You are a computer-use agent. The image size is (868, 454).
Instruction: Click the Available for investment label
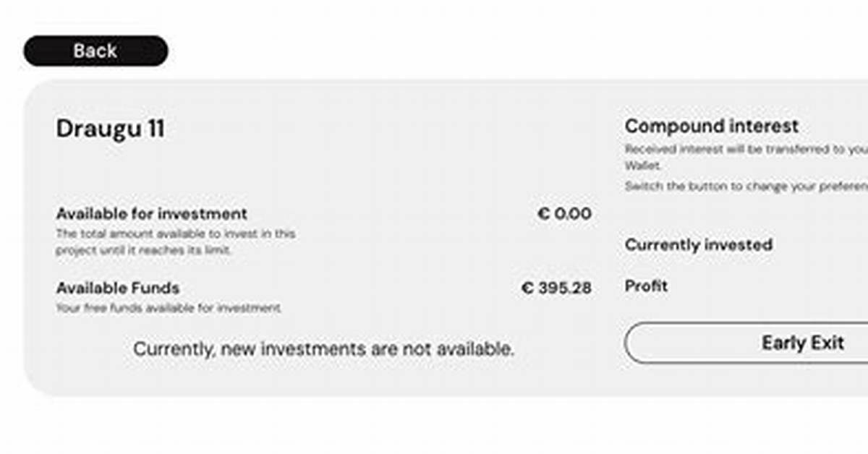click(152, 214)
